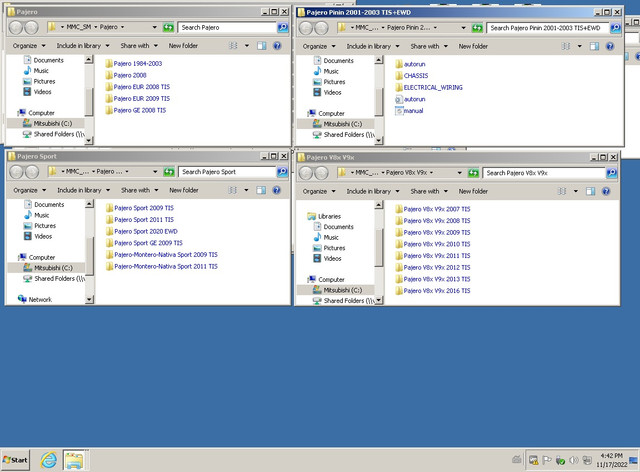Click New folder in Pajero window

tap(183, 46)
